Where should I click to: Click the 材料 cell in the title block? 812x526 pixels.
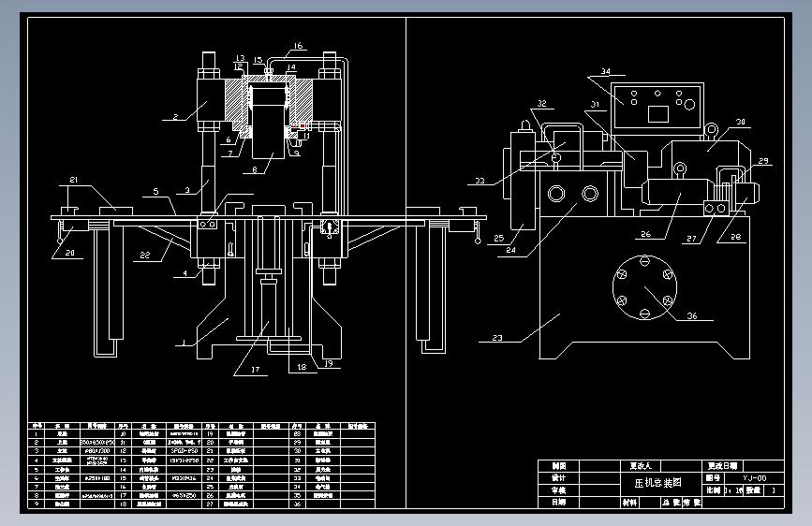pyautogui.click(x=629, y=503)
